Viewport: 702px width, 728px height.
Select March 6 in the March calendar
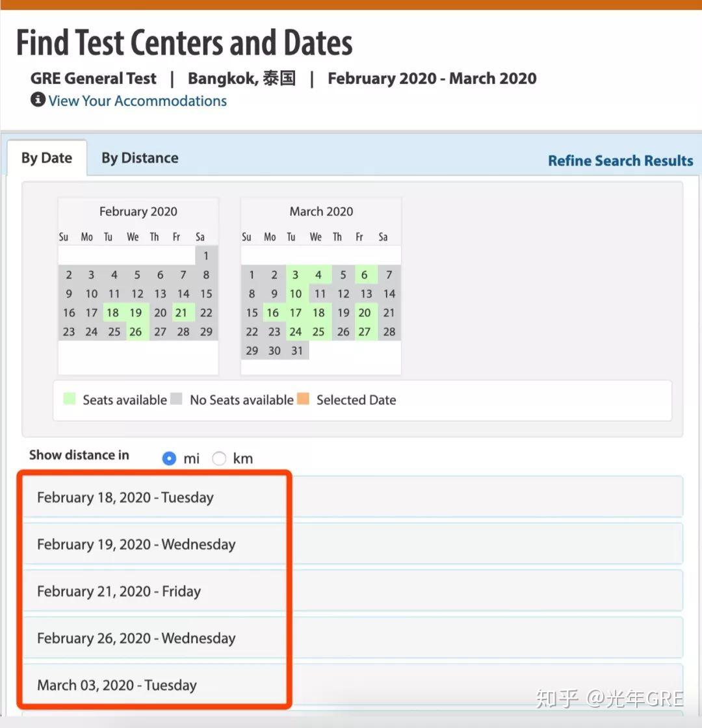(x=365, y=275)
